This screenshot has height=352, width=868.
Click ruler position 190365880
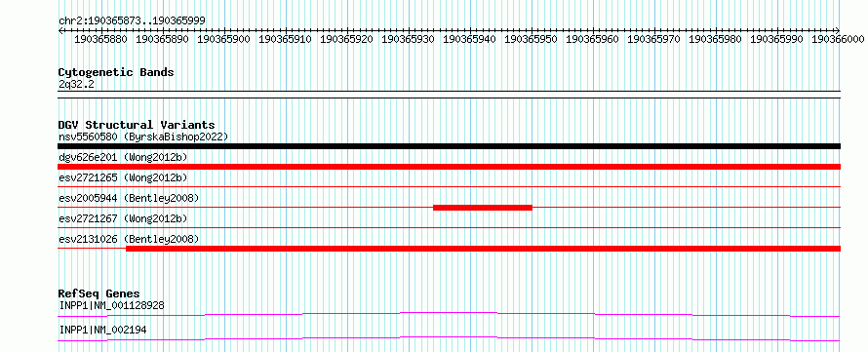[100, 39]
